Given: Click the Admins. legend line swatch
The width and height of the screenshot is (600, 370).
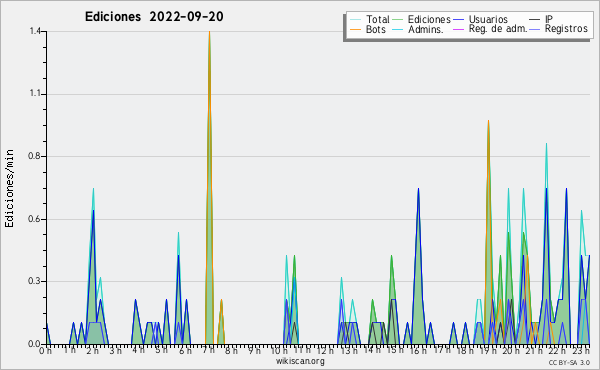Looking at the screenshot, I should point(398,29).
